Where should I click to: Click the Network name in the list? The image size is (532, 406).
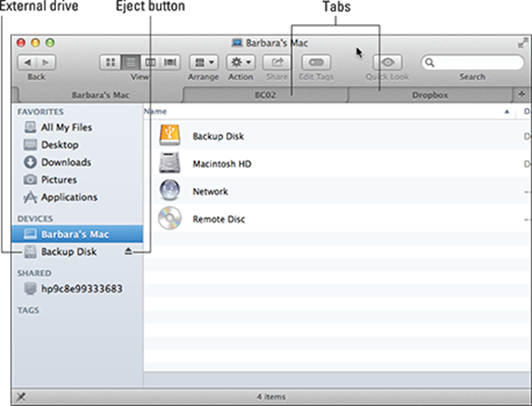click(210, 192)
